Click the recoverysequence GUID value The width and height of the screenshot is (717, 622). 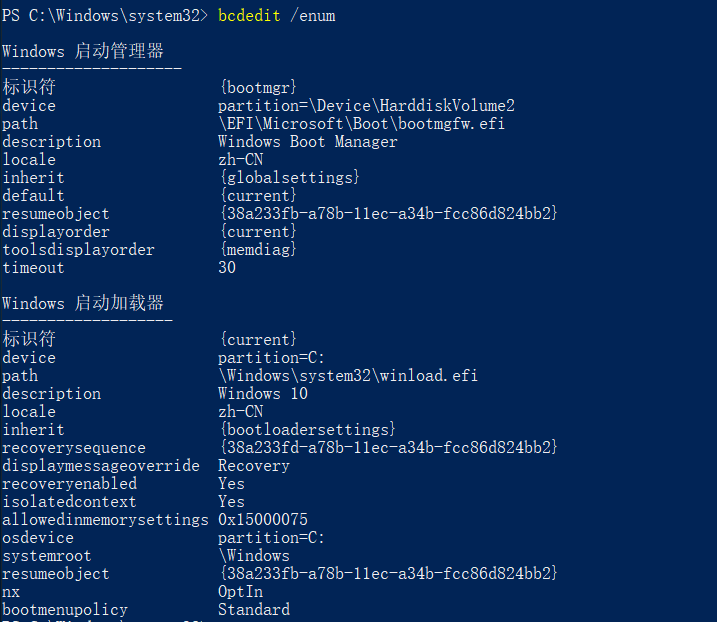(388, 448)
